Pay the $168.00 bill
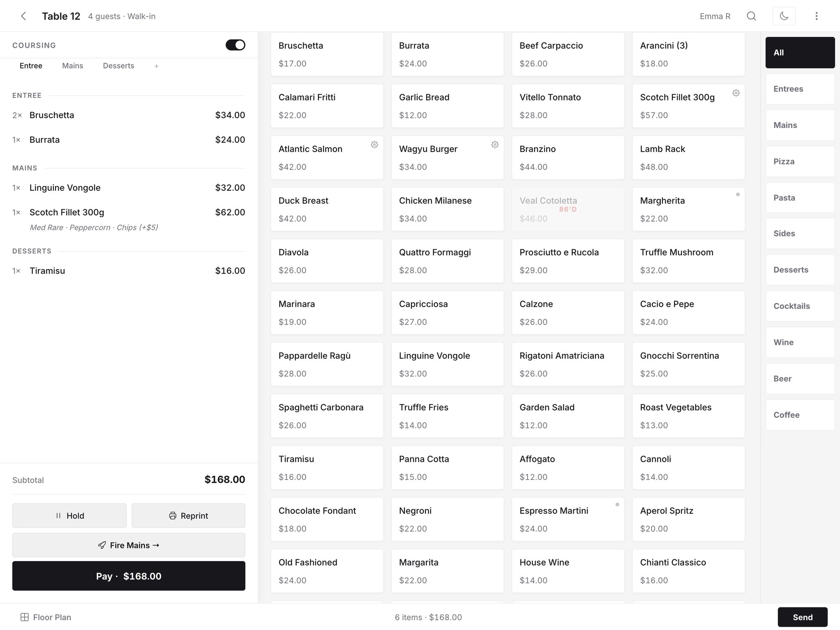The height and width of the screenshot is (630, 840). coord(129,576)
